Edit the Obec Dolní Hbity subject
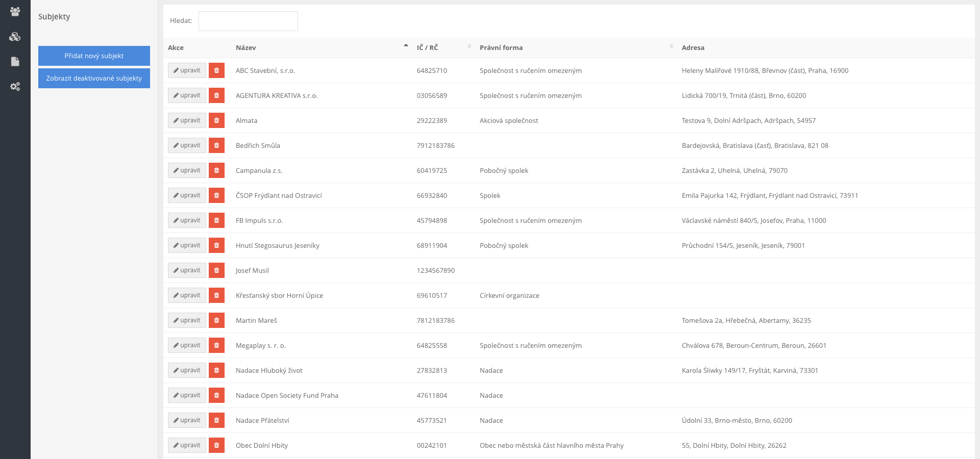Image resolution: width=980 pixels, height=459 pixels. tap(187, 445)
